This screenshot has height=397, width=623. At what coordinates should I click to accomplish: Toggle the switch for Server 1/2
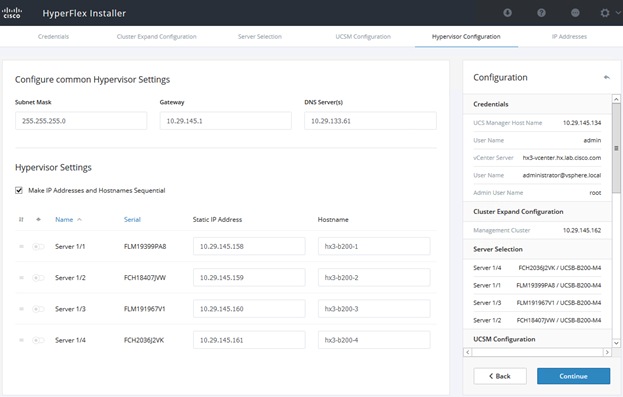(x=38, y=277)
